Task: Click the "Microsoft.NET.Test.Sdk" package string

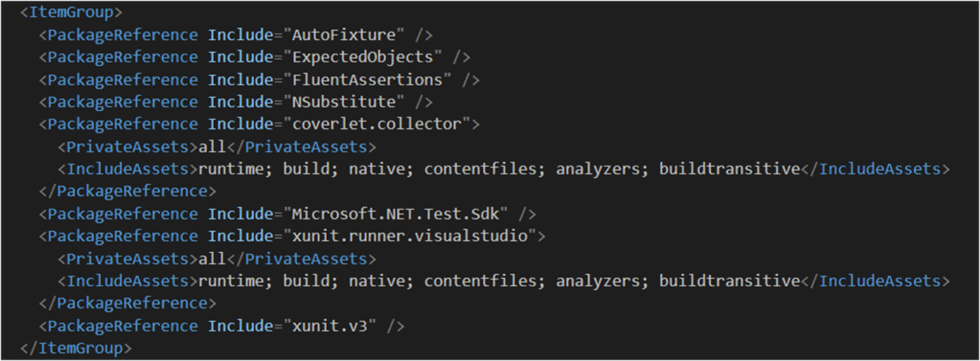Action: pyautogui.click(x=397, y=214)
